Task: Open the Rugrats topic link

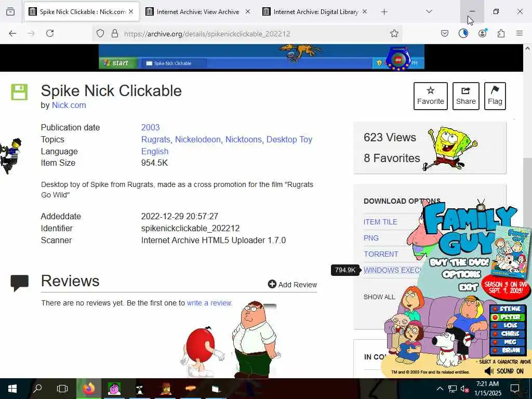Action: [156, 139]
